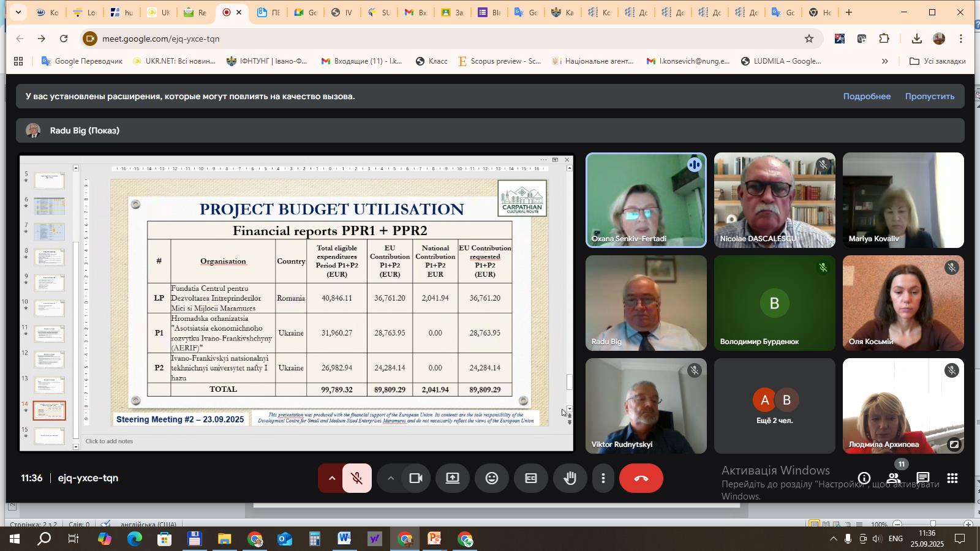
Task: Switch to the UKR.NET browser tab
Action: pos(157,12)
